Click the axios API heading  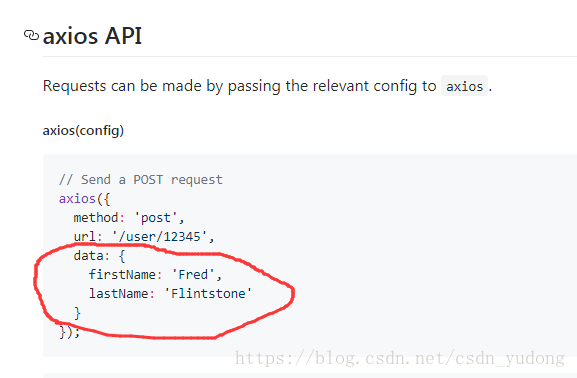click(x=92, y=36)
